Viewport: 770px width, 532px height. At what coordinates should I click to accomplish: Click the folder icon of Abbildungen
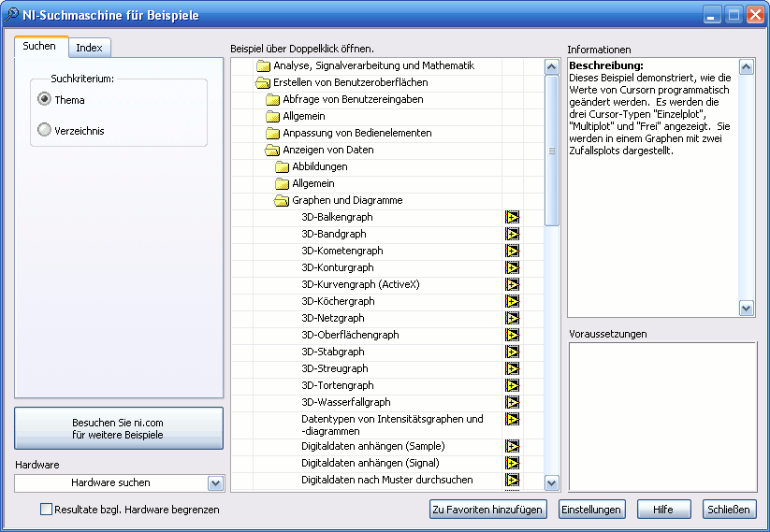283,166
